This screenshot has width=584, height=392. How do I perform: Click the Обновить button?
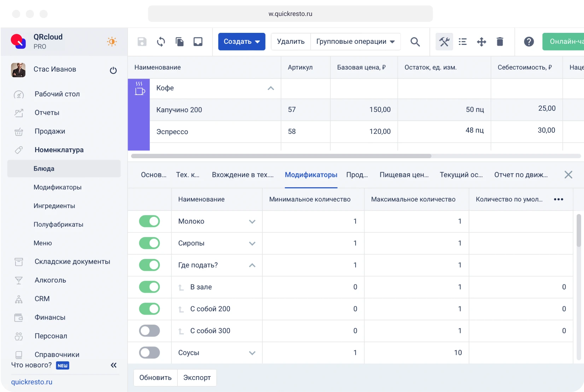coord(155,378)
